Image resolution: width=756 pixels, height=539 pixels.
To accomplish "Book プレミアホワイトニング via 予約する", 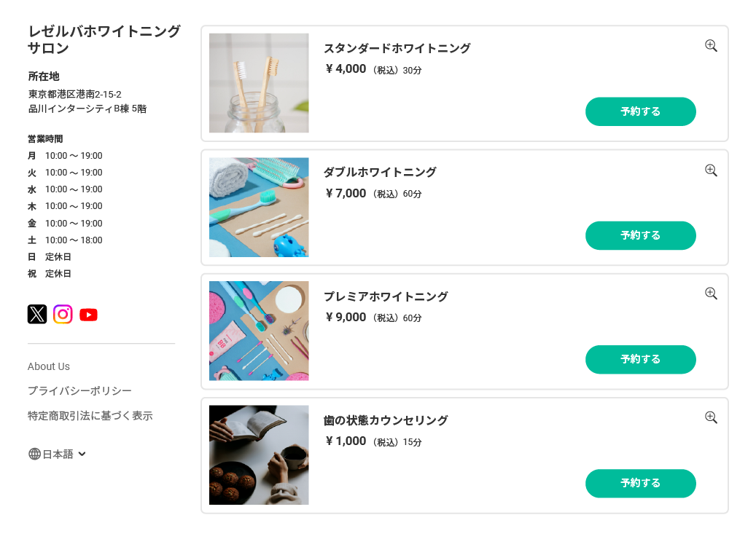I will pyautogui.click(x=640, y=359).
